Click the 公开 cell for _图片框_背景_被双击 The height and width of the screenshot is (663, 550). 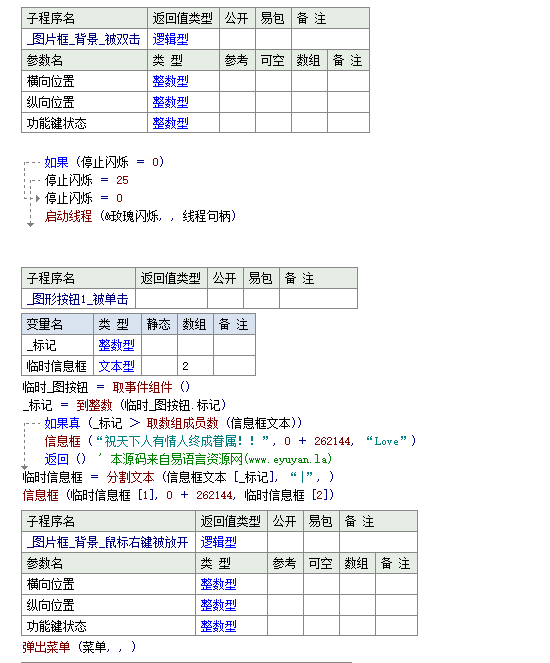(238, 39)
